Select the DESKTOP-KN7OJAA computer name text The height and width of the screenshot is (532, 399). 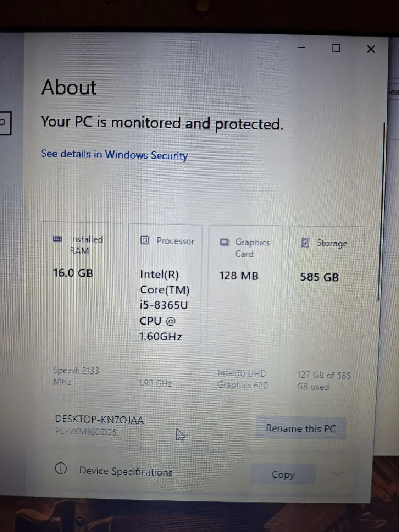pyautogui.click(x=99, y=420)
